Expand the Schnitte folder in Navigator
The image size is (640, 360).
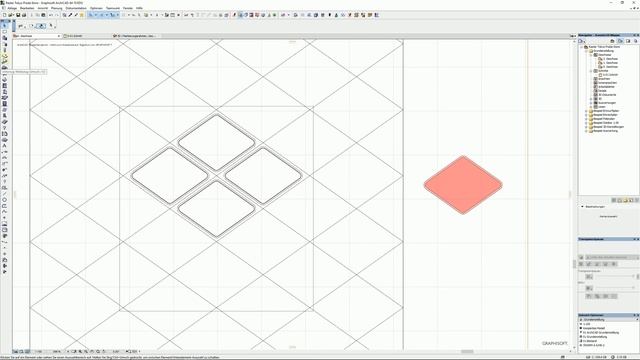coord(591,71)
